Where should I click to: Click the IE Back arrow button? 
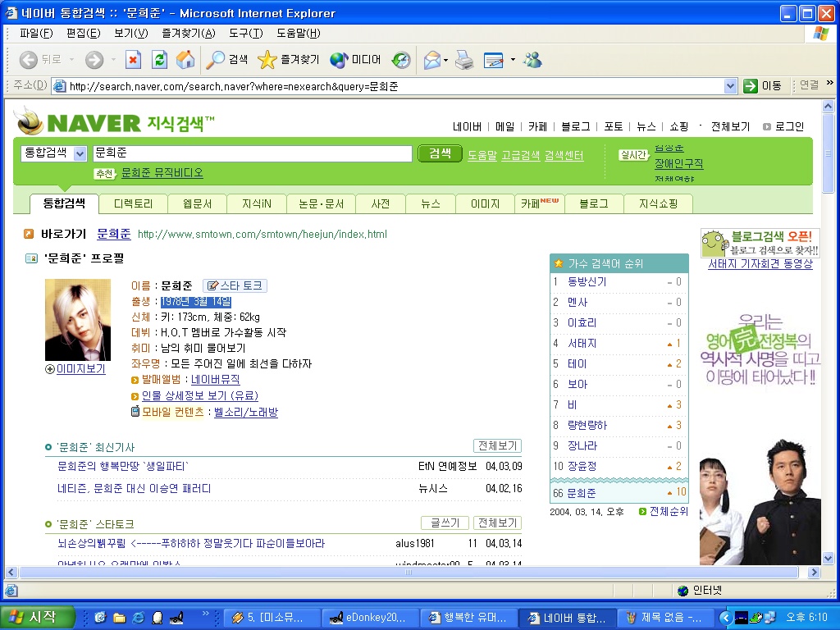click(x=29, y=59)
